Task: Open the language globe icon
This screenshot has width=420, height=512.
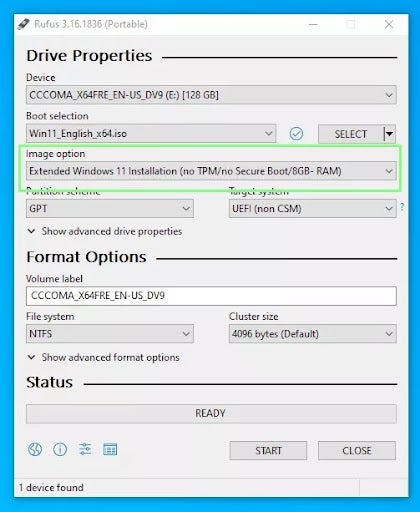Action: [x=35, y=449]
